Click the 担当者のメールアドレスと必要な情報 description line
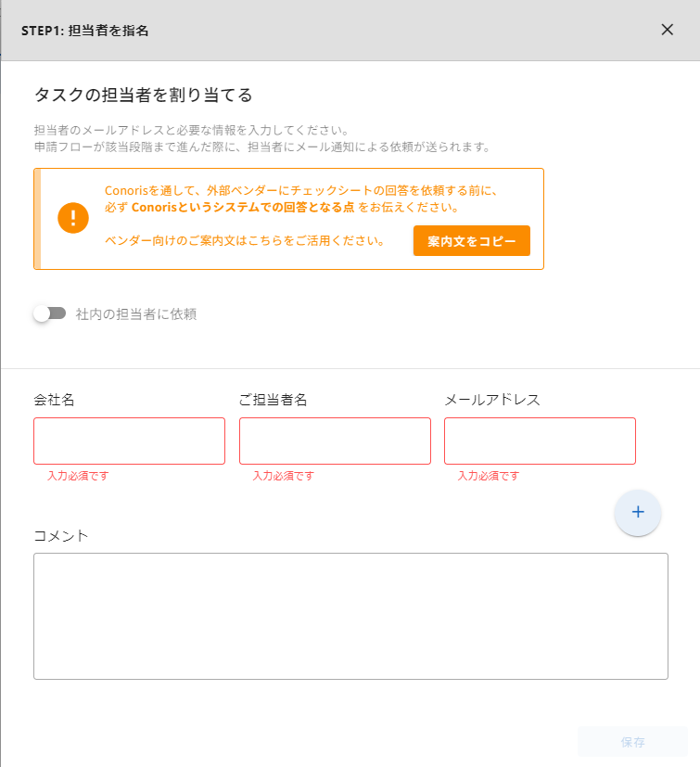The height and width of the screenshot is (767, 700). 191,130
